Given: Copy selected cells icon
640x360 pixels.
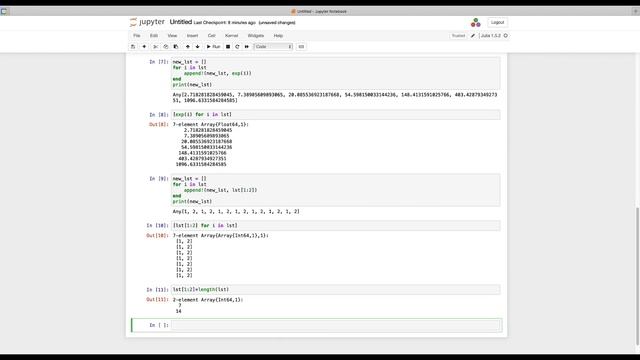Looking at the screenshot, I should [166, 47].
